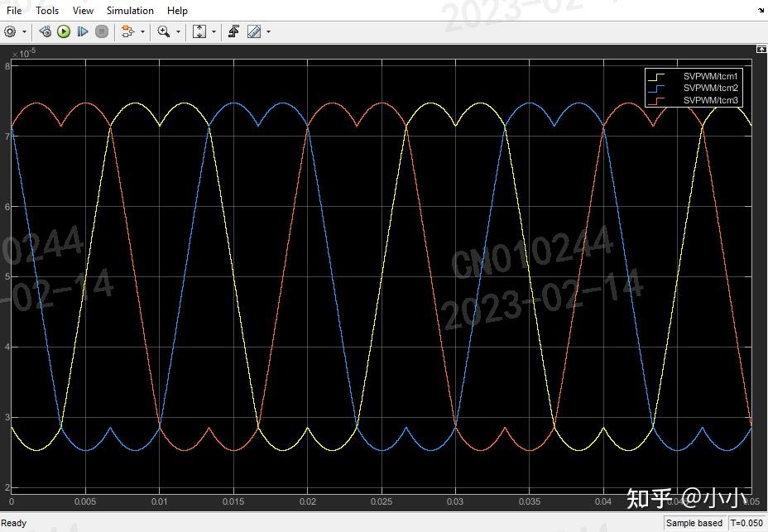Run the simulation with green play icon
Image resolution: width=768 pixels, height=532 pixels.
point(64,31)
